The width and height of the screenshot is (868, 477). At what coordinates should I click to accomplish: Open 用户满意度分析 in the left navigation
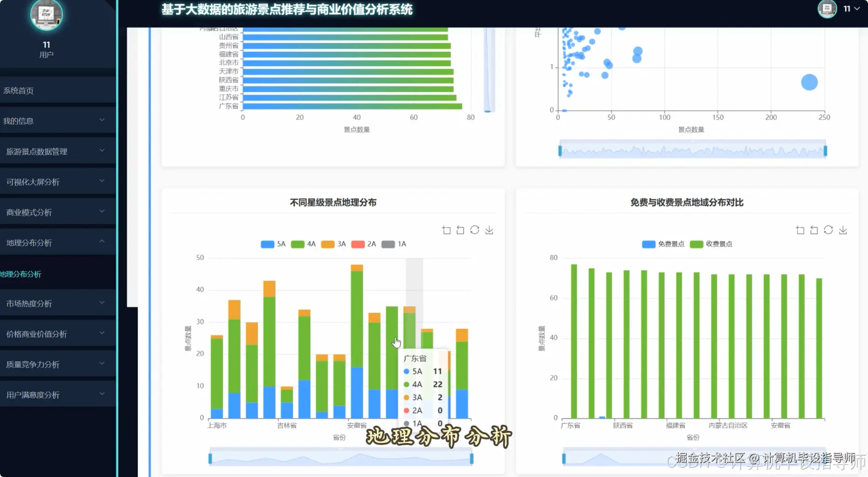(32, 394)
